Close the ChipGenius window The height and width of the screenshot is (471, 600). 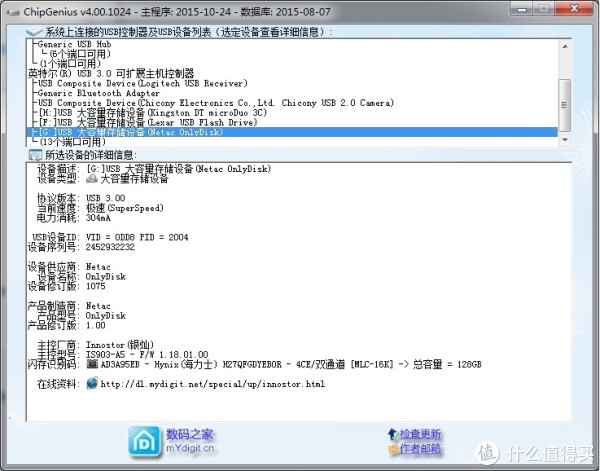(574, 9)
